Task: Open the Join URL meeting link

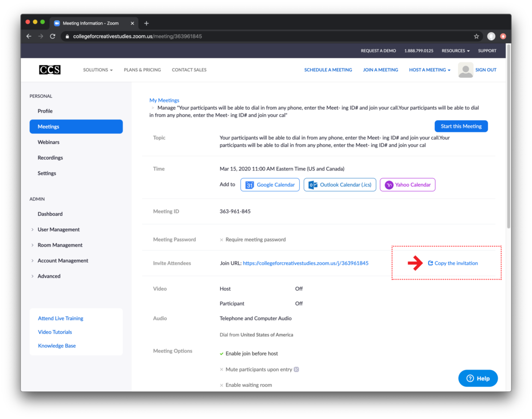Action: coord(305,263)
